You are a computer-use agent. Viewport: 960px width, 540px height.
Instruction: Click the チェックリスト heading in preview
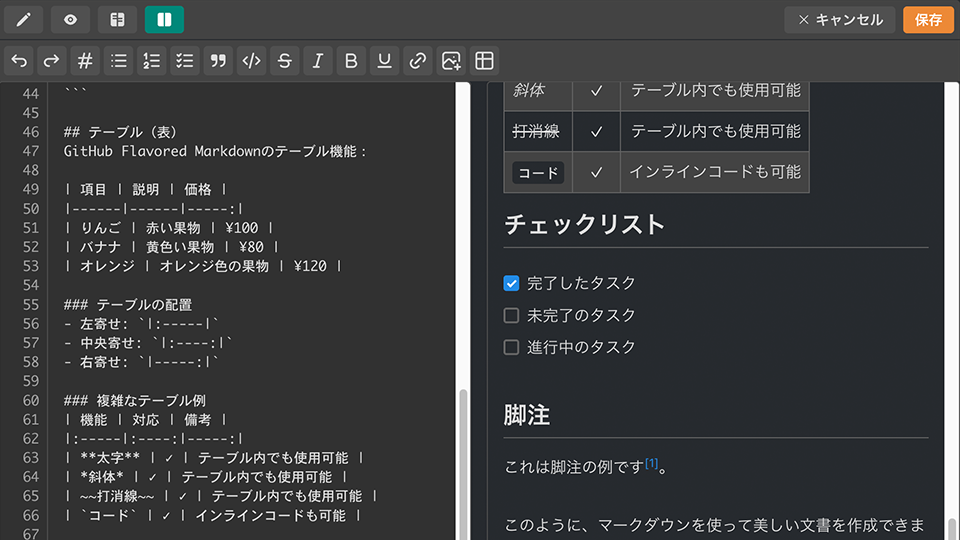coord(584,224)
